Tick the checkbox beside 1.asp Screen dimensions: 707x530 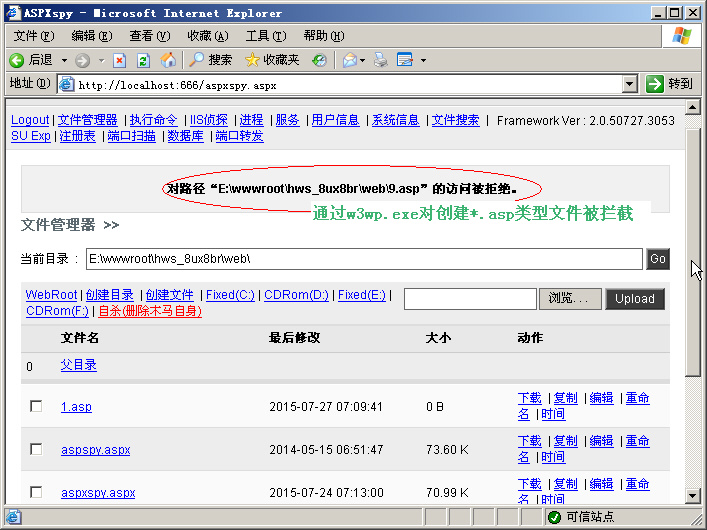tap(36, 406)
